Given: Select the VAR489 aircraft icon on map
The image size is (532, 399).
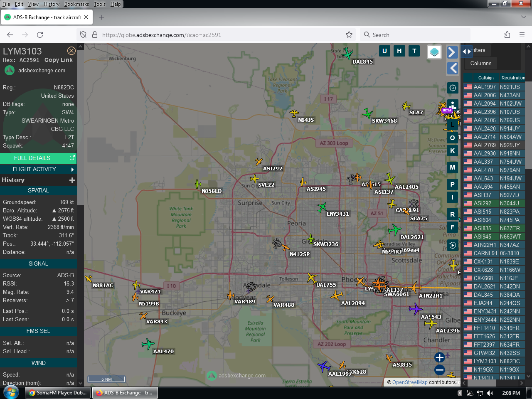Looking at the screenshot, I should (x=231, y=295).
